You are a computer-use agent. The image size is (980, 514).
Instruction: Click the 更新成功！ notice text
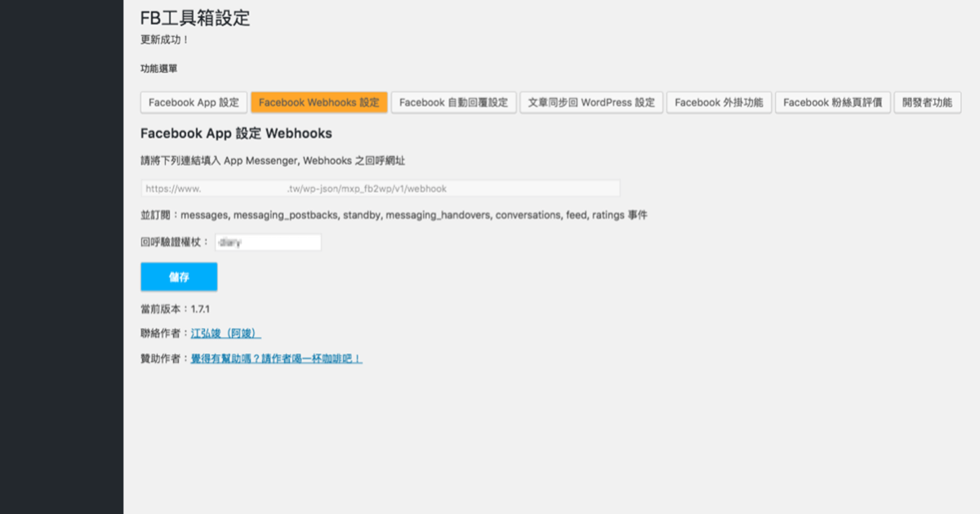point(165,40)
